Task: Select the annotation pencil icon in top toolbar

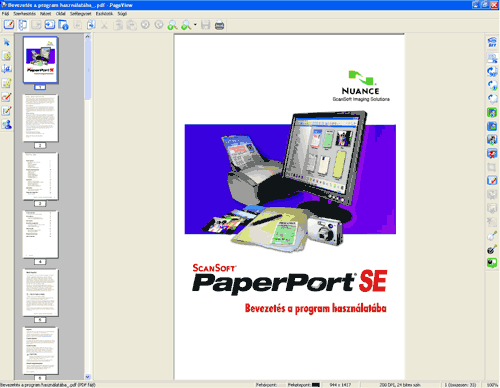Action: [x=9, y=25]
